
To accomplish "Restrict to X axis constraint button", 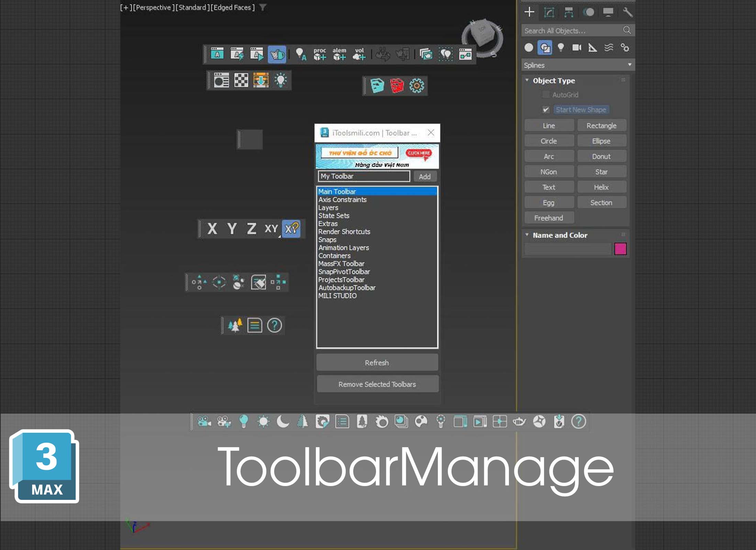I will (x=212, y=229).
